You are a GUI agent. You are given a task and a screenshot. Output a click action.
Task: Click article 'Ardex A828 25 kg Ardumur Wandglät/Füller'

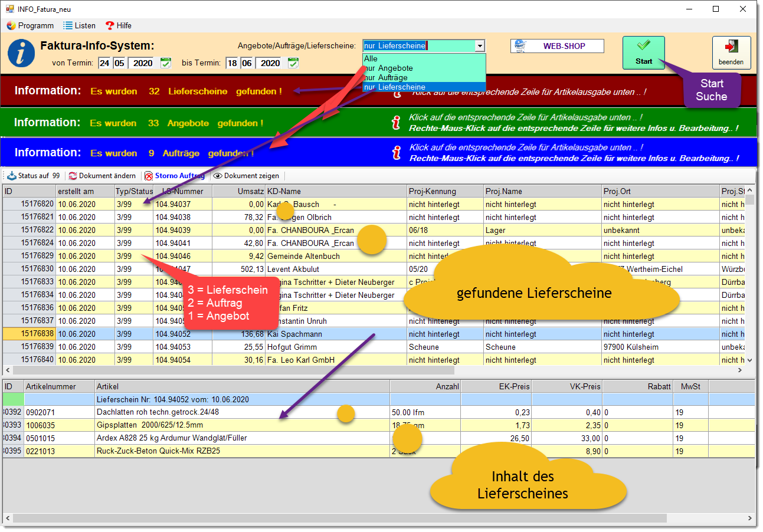point(242,438)
